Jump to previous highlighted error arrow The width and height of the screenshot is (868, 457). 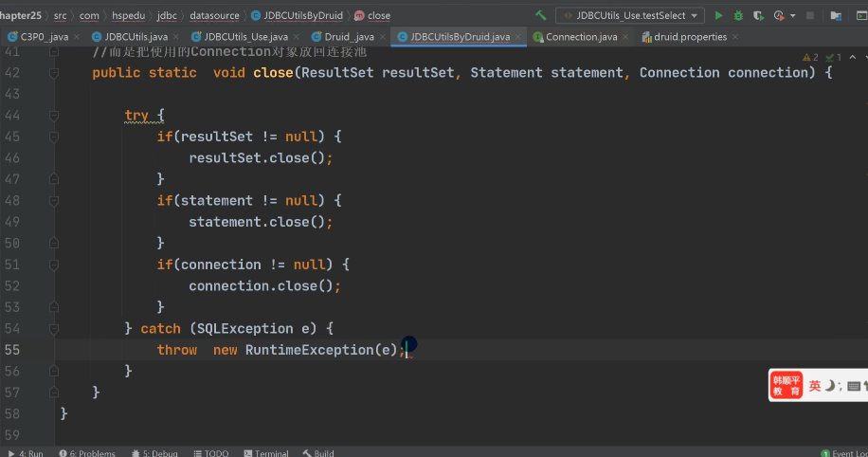pos(853,57)
